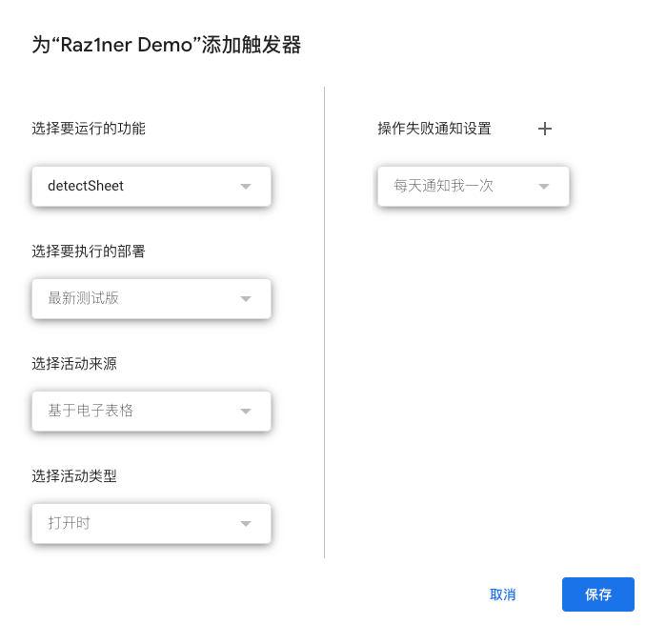Click the 选择活动类型 label

(74, 475)
